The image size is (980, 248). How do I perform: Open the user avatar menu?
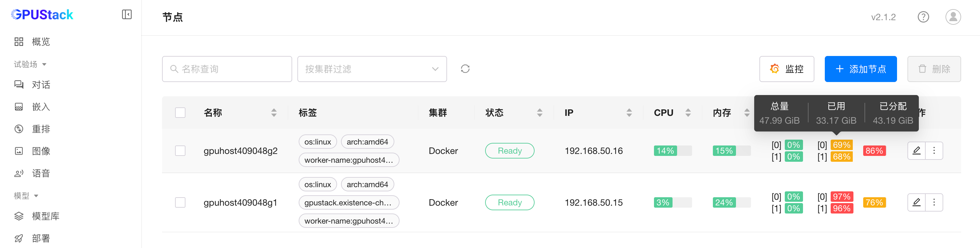(x=953, y=17)
